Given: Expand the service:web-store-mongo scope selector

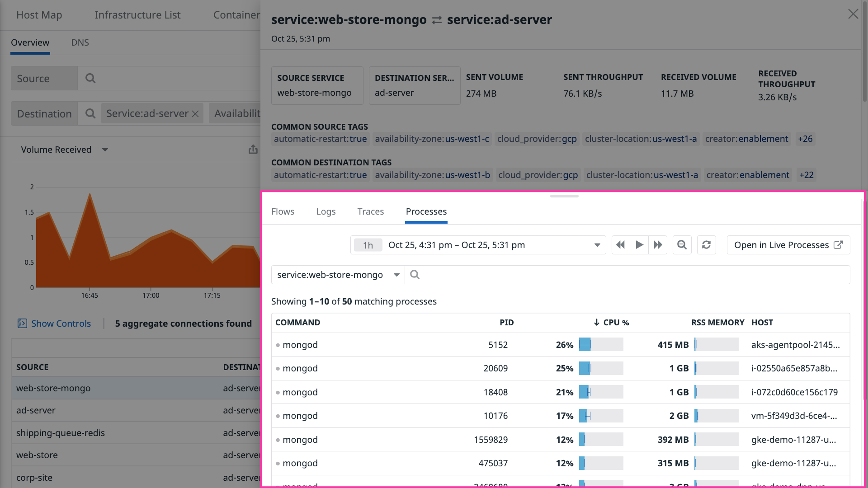Looking at the screenshot, I should [396, 274].
